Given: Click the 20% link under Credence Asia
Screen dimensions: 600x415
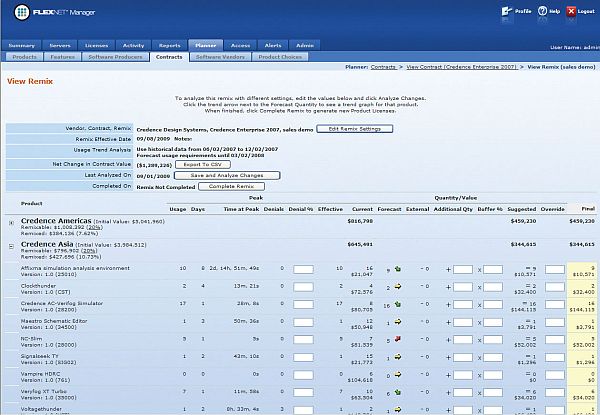Looking at the screenshot, I should tap(88, 251).
